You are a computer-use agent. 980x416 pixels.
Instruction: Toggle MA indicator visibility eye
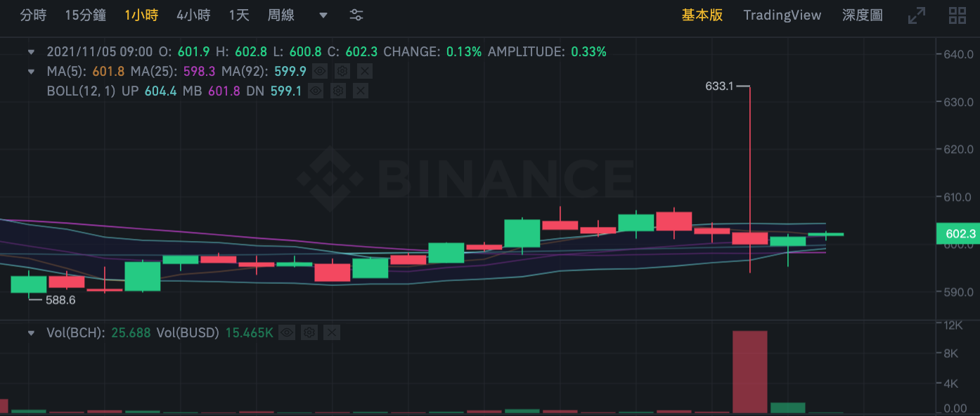coord(320,71)
